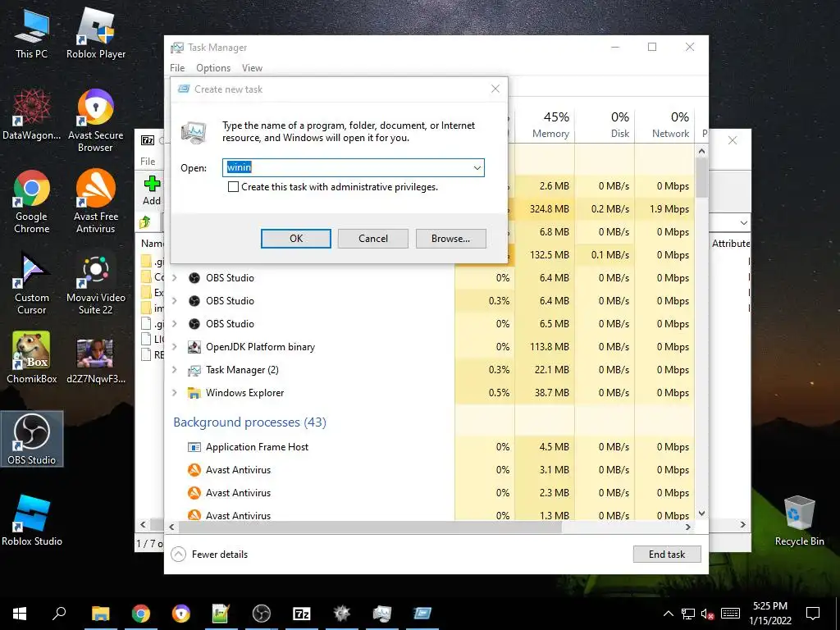Viewport: 840px width, 630px height.
Task: Switch to Chrome in the taskbar
Action: [141, 614]
